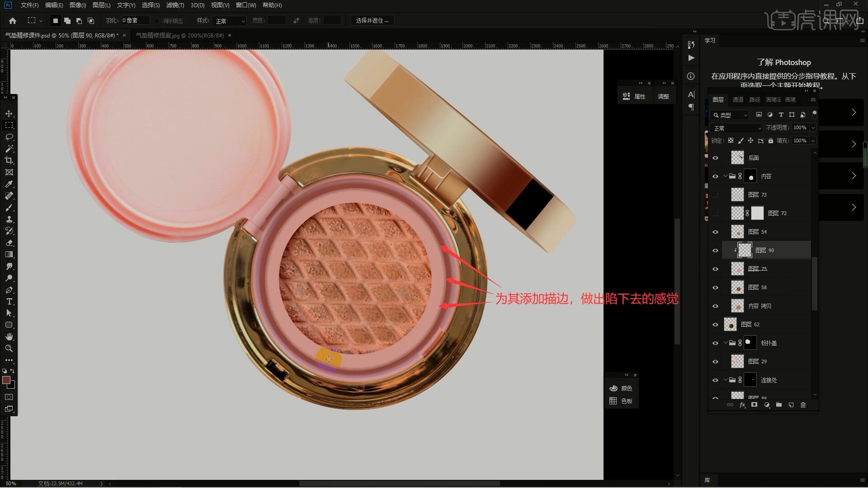Hide layer 图层 54
The height and width of the screenshot is (488, 868).
point(715,232)
